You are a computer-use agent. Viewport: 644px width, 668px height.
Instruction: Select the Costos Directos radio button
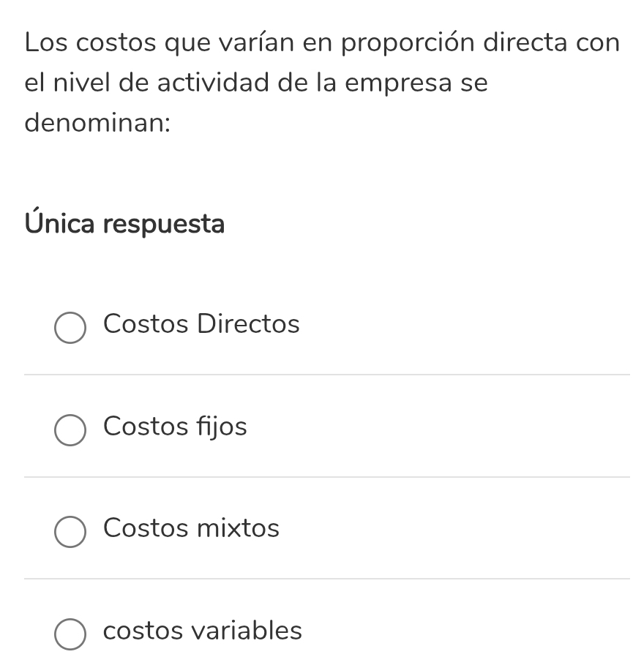pyautogui.click(x=70, y=329)
